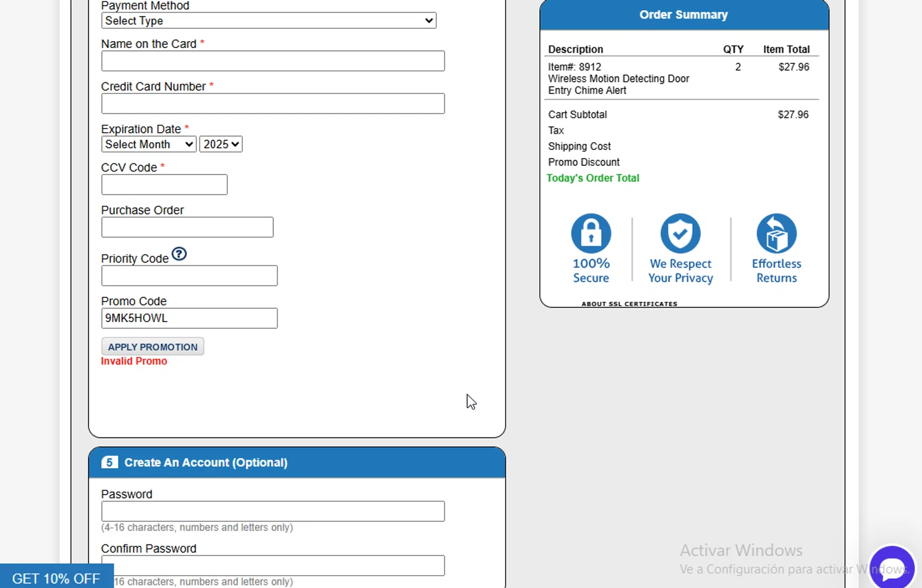The height and width of the screenshot is (588, 922).
Task: Open the expiration year 2025 dropdown
Action: click(x=221, y=144)
